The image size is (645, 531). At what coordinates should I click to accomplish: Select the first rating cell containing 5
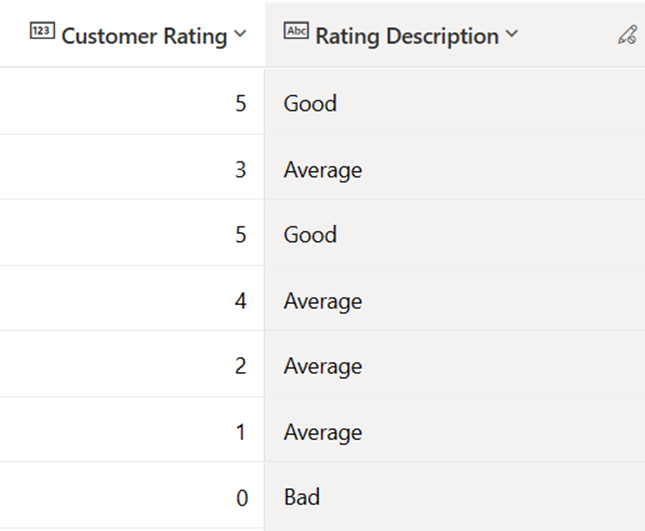point(132,102)
